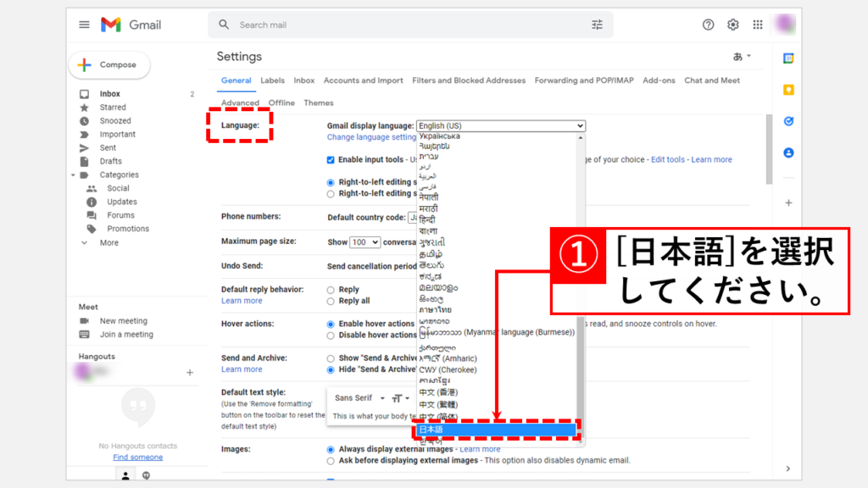Viewport: 868px width, 488px height.
Task: Expand the More item in sidebar
Action: click(108, 242)
